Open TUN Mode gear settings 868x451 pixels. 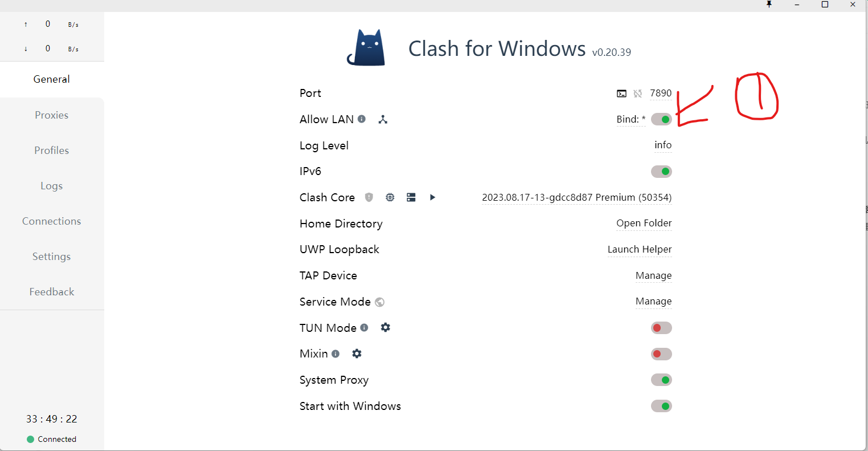coord(386,327)
